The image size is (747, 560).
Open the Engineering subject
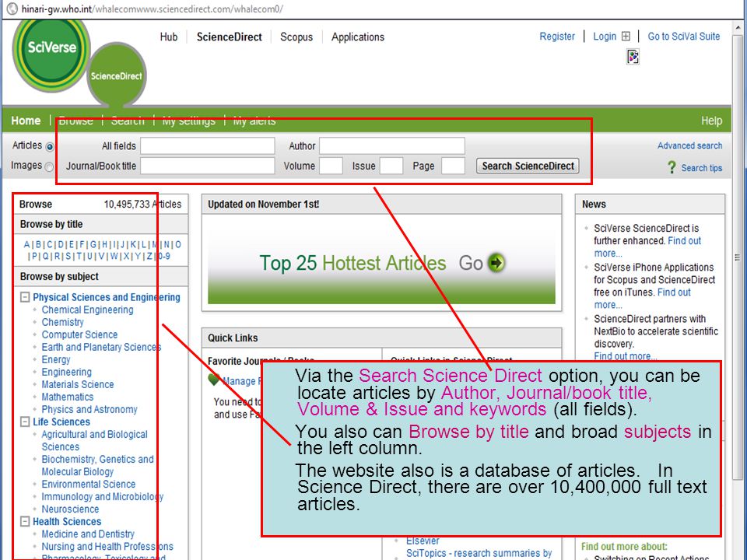tap(67, 372)
